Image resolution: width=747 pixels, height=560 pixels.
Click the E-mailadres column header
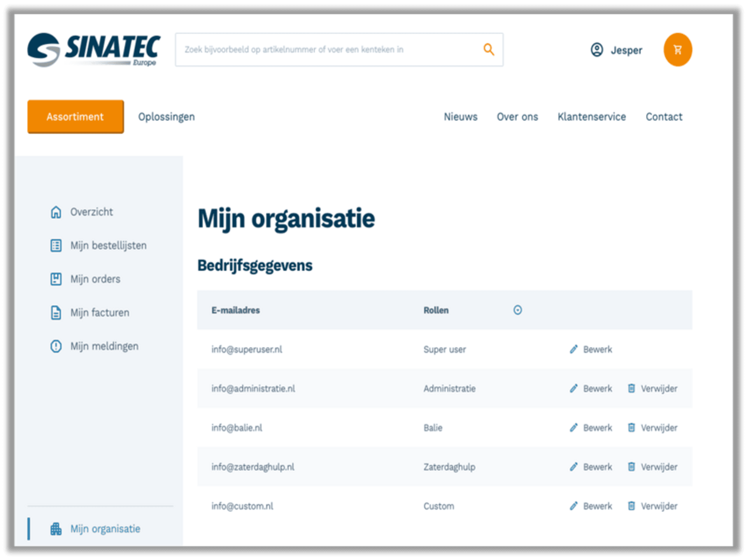point(236,310)
